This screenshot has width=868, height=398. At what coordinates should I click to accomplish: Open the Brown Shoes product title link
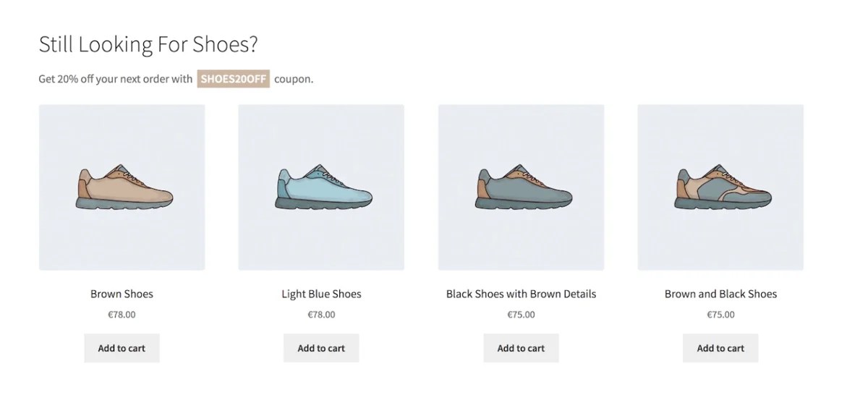tap(122, 294)
